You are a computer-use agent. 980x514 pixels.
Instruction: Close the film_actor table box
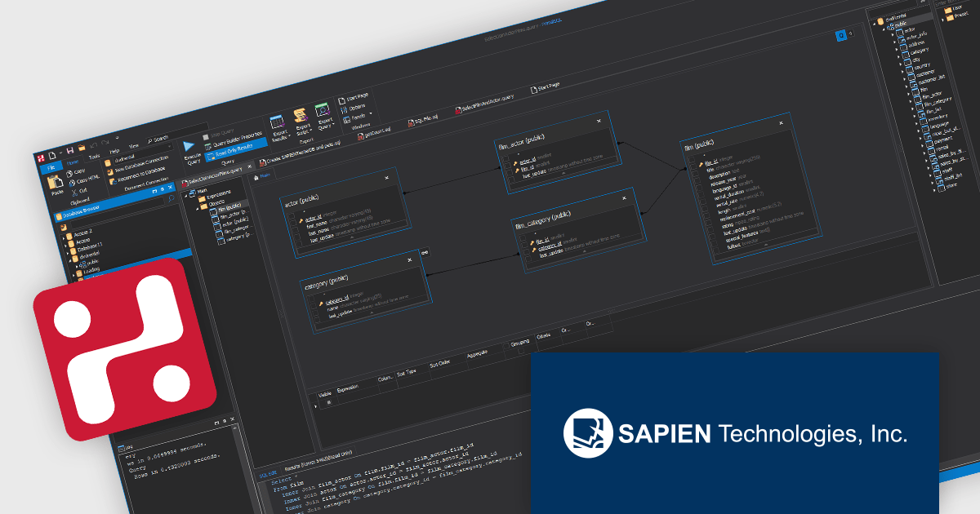pyautogui.click(x=599, y=121)
